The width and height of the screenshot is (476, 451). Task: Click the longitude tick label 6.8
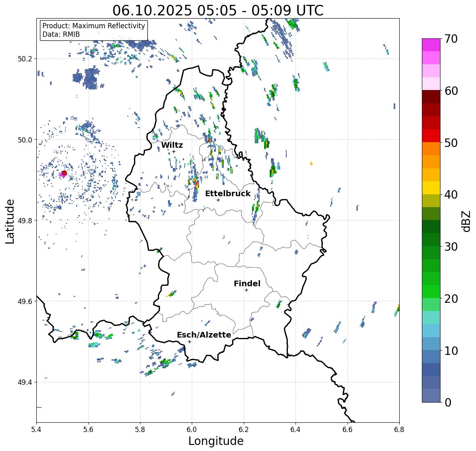399,430
